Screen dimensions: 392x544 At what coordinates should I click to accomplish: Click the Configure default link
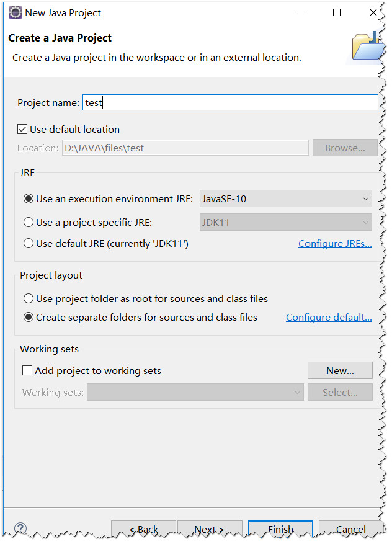[329, 317]
